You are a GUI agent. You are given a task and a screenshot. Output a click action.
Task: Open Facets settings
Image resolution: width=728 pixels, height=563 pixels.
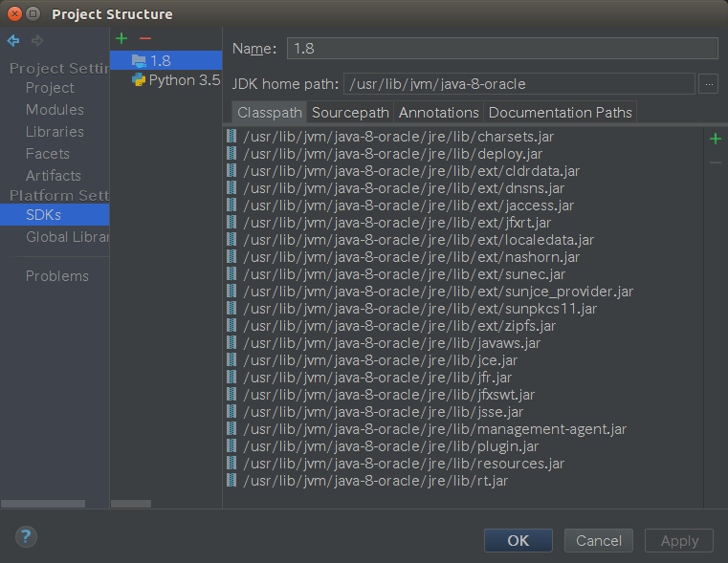coord(48,154)
